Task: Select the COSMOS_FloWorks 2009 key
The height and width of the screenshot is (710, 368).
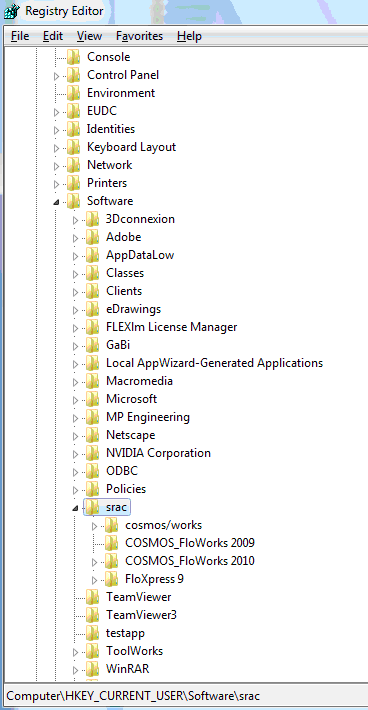Action: (x=190, y=543)
